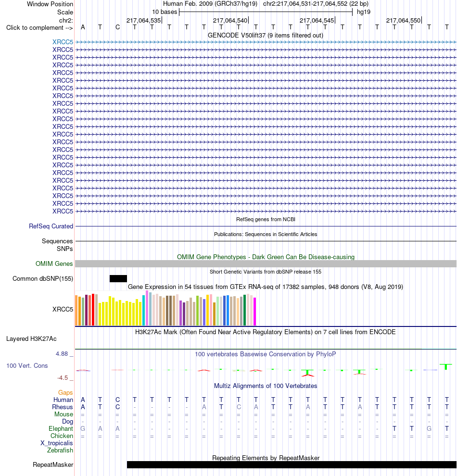457x476 pixels.
Task: Click the 'Human' alignment row label
Action: [x=63, y=400]
